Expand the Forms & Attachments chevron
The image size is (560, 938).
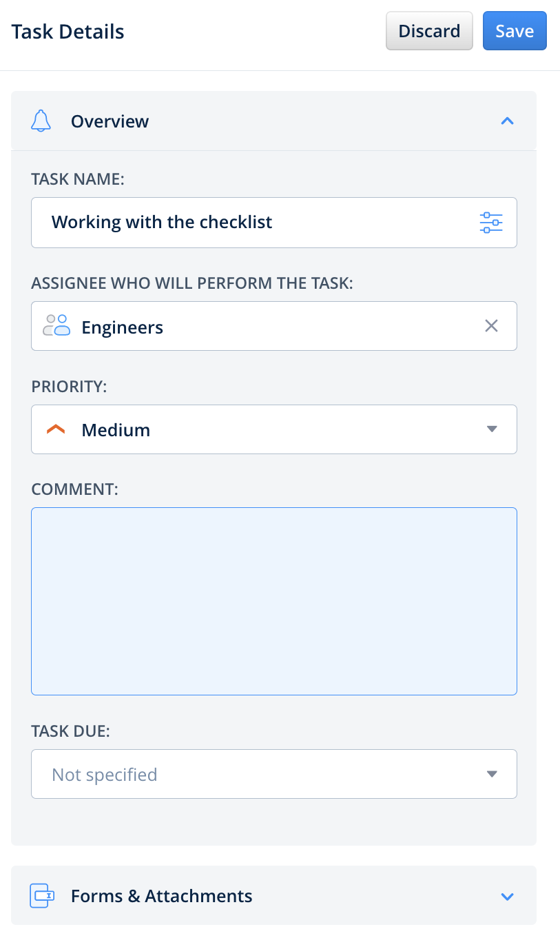pyautogui.click(x=507, y=897)
